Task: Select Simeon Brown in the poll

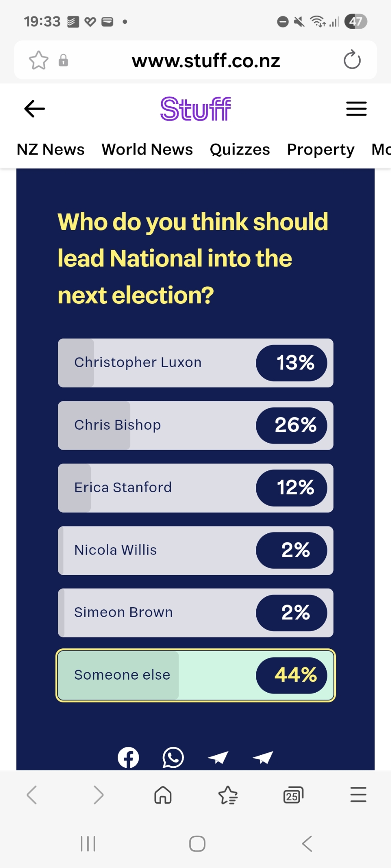Action: point(195,613)
